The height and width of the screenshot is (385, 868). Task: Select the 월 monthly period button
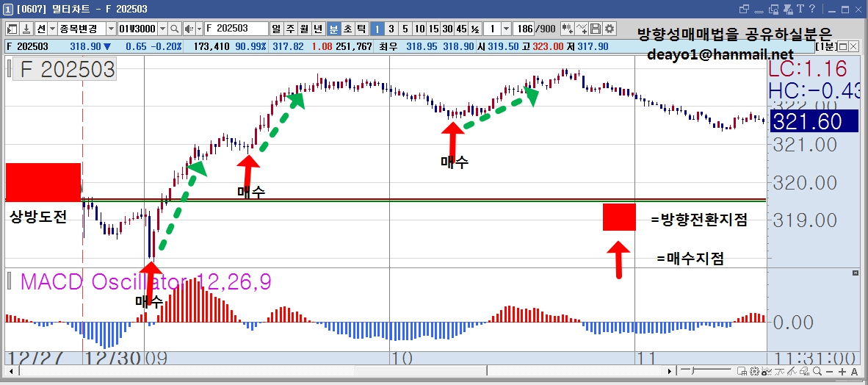tap(305, 29)
